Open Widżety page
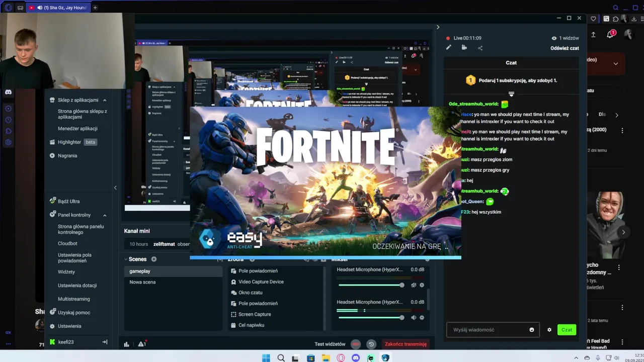The image size is (644, 362). pos(66,272)
